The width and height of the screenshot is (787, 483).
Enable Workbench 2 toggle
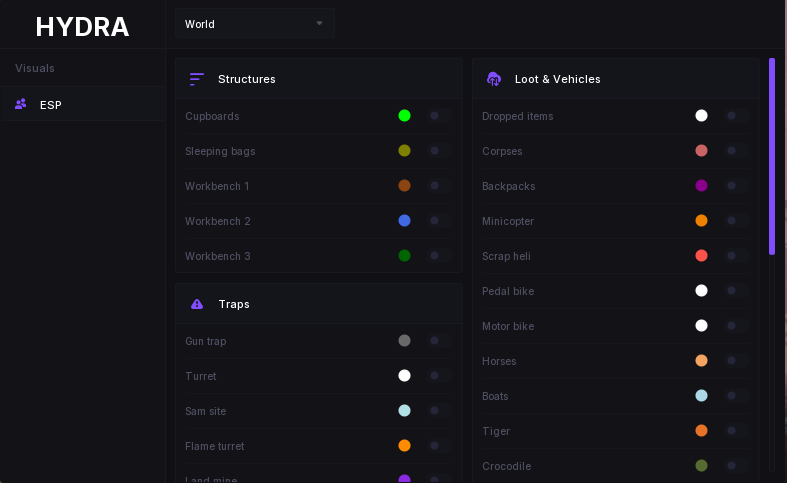point(439,221)
